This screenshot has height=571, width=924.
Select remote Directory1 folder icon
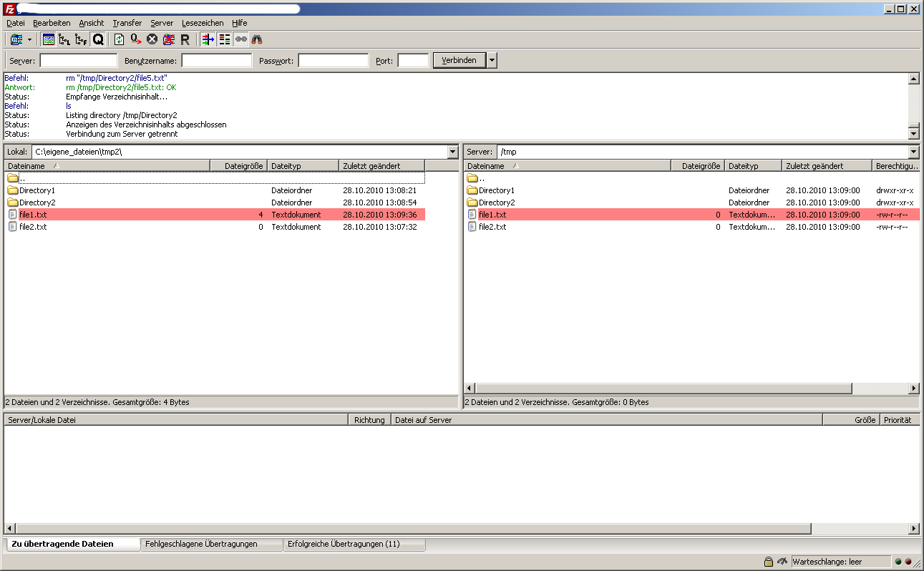click(x=472, y=190)
